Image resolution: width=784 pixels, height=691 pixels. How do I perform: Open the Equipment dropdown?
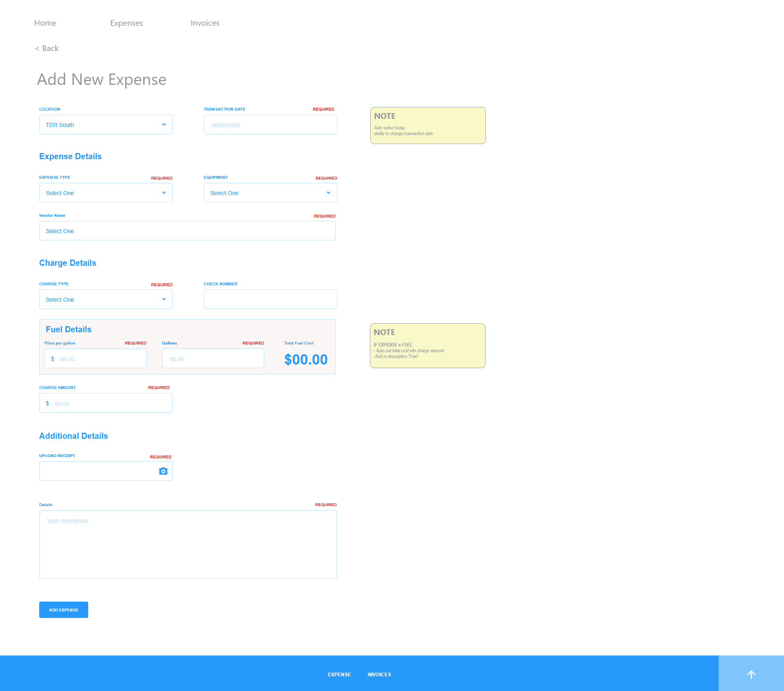(270, 193)
